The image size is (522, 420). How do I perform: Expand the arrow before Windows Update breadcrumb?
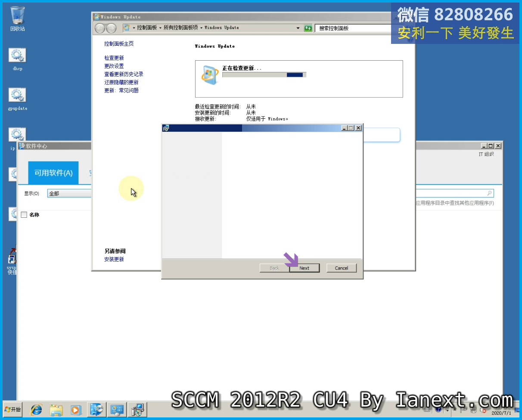[x=201, y=28]
